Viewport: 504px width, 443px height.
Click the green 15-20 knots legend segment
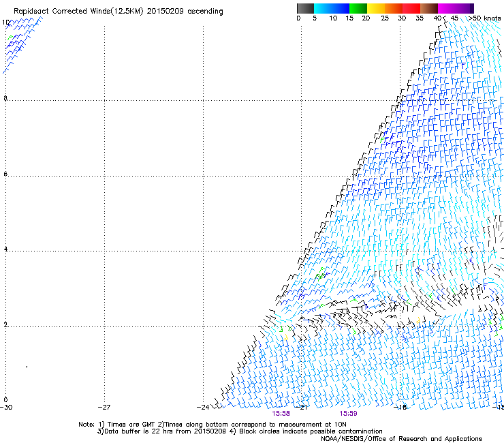point(358,8)
